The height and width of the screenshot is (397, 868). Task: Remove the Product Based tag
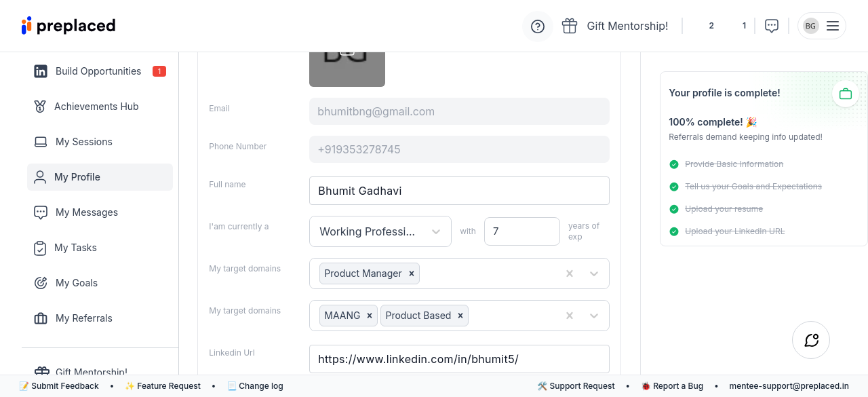click(460, 316)
